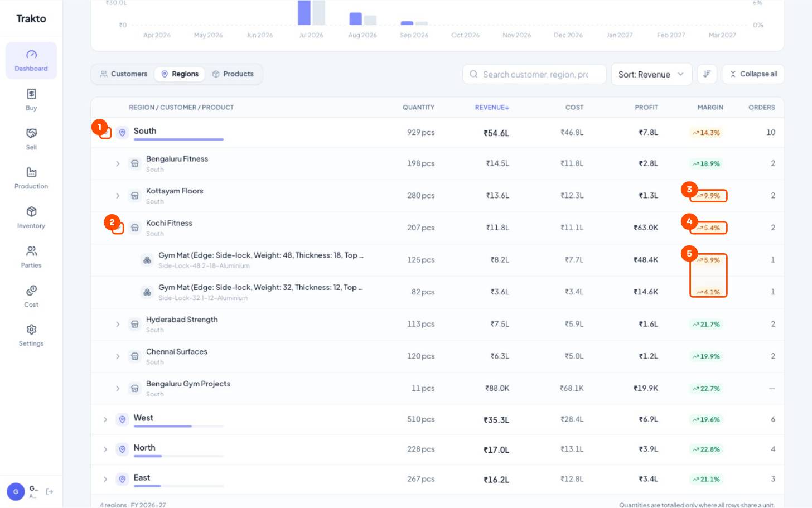The image size is (812, 508).
Task: Expand the West region row
Action: (105, 419)
